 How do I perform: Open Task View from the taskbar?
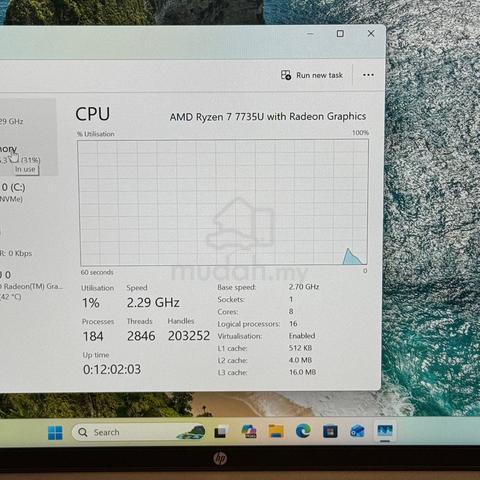click(221, 432)
